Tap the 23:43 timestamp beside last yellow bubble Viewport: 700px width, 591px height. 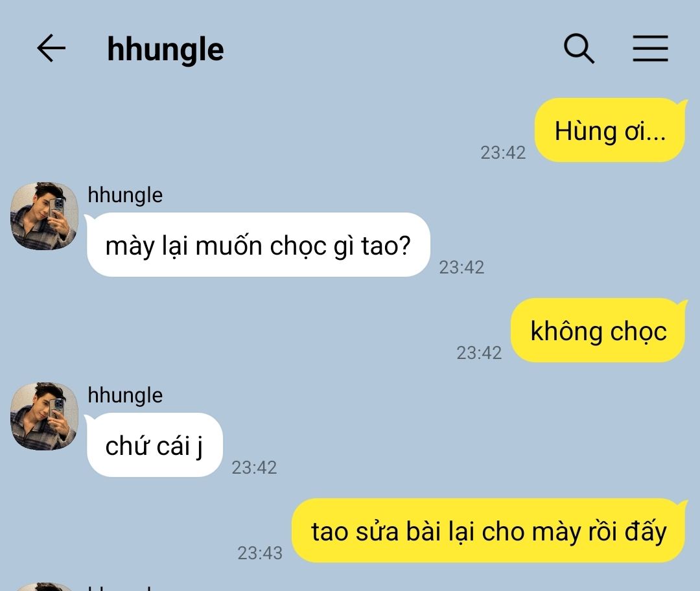(x=260, y=553)
